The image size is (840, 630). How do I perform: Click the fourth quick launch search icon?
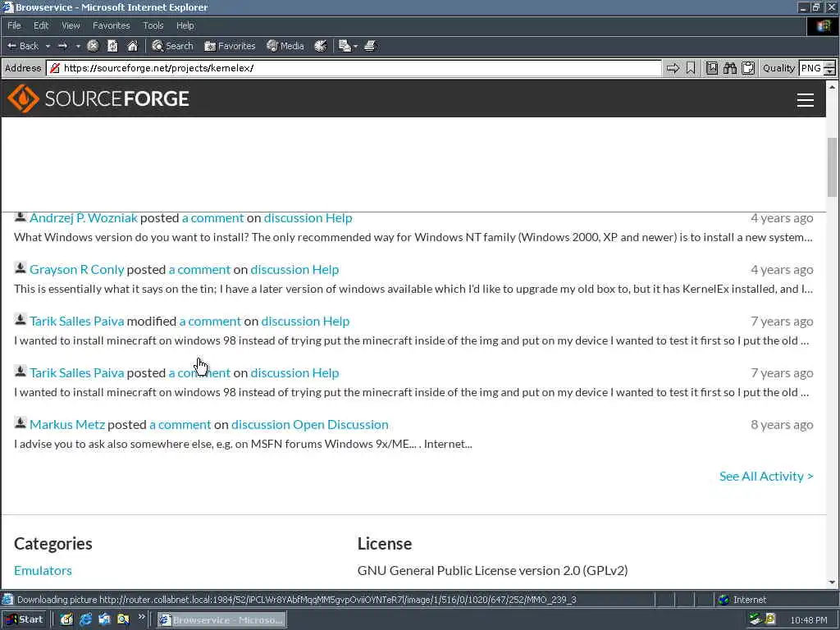(x=123, y=620)
